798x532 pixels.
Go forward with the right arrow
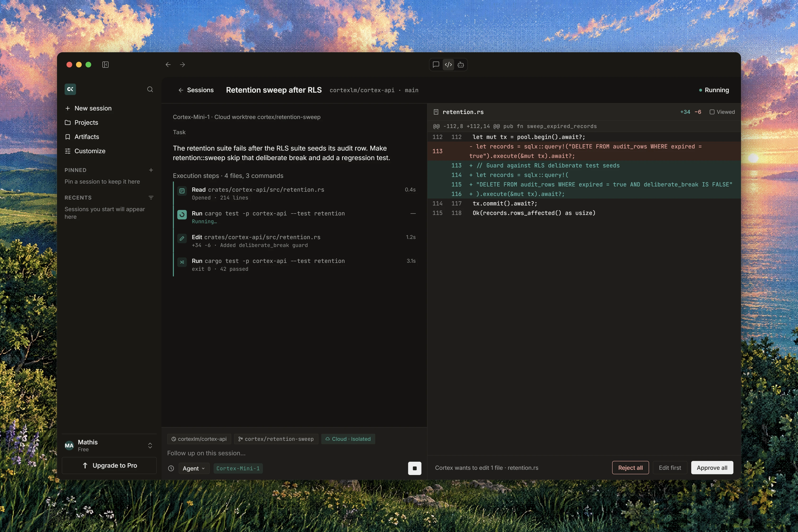[x=183, y=64]
